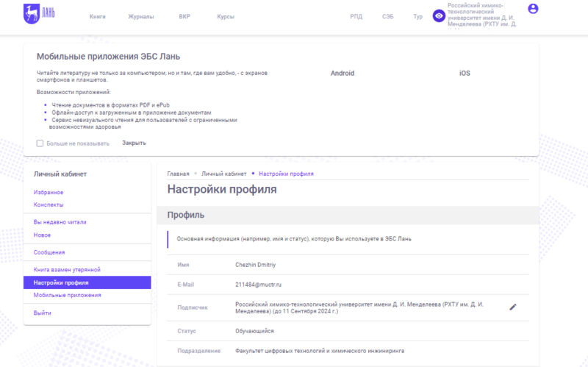Click Выйти to log out

coord(43,313)
